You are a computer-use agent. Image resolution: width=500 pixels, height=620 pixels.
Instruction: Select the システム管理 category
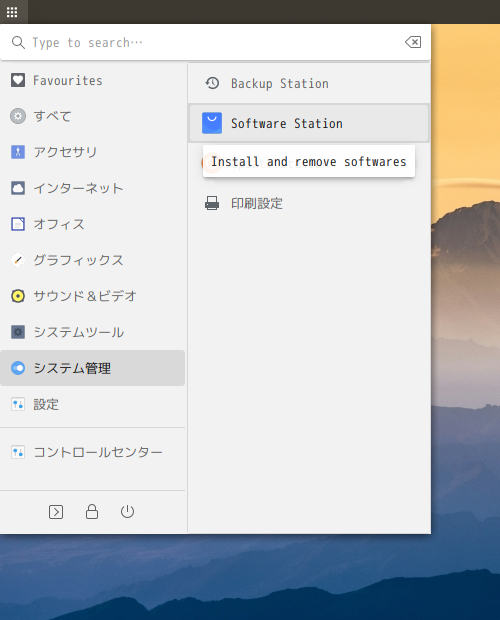(92, 368)
